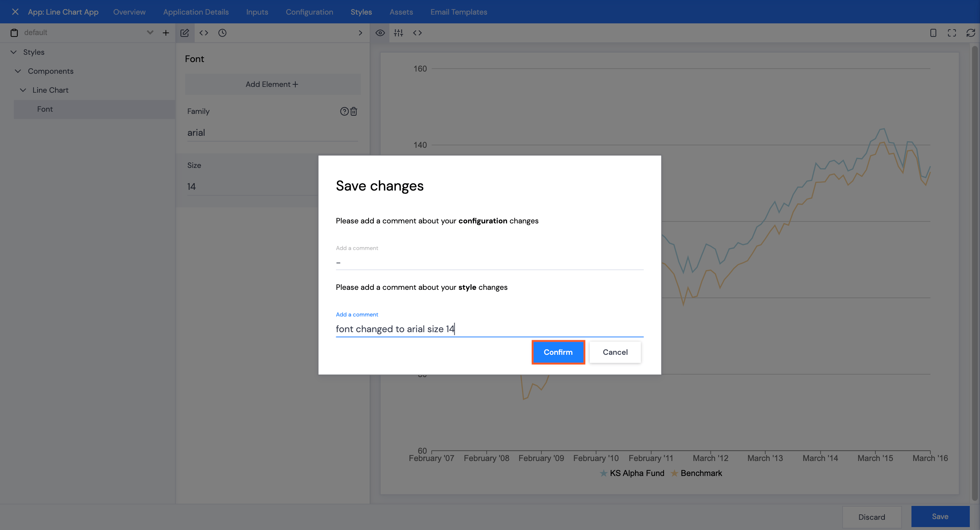Refresh the chart preview
The width and height of the screenshot is (980, 530).
(971, 33)
